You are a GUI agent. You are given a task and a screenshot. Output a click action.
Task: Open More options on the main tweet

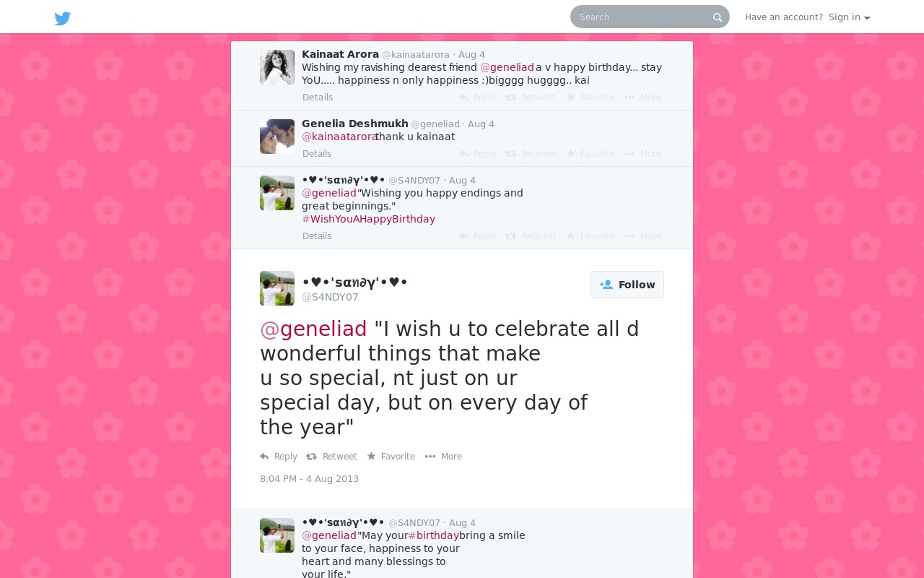point(443,457)
